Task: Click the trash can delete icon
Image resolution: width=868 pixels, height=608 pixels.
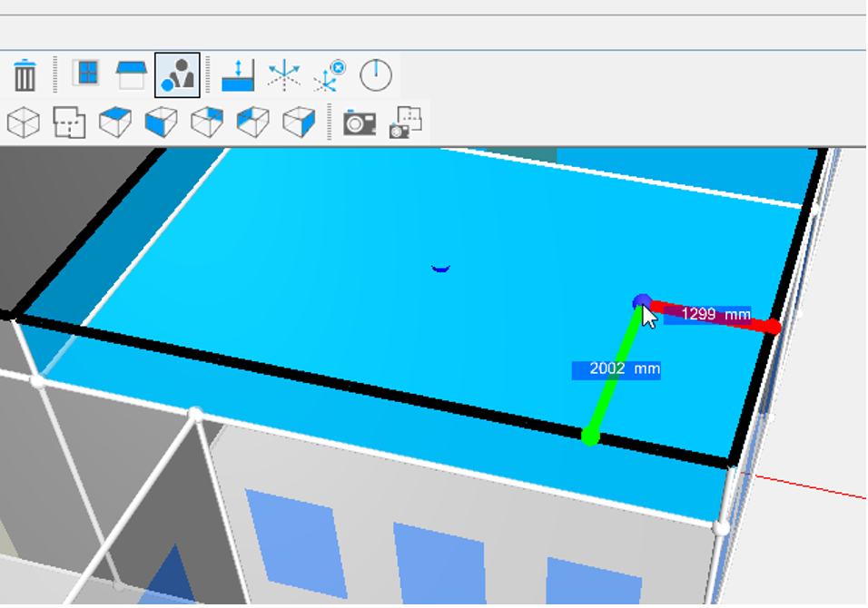Action: [x=25, y=74]
